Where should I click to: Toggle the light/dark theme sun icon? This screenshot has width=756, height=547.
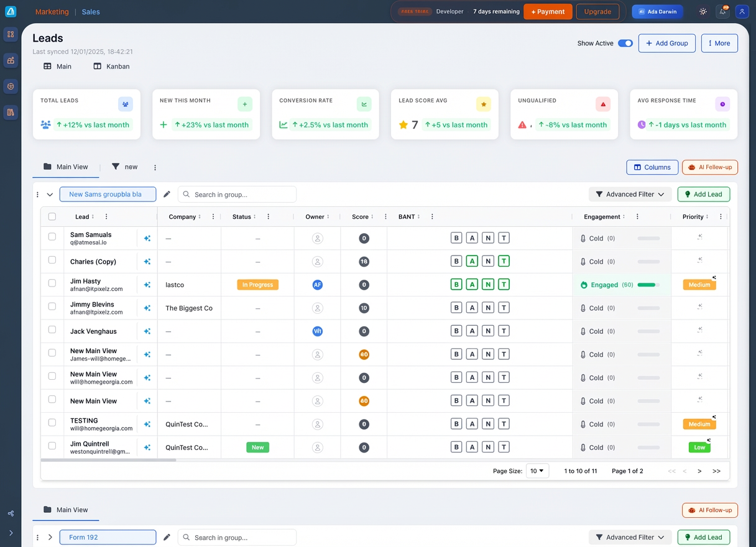[703, 12]
